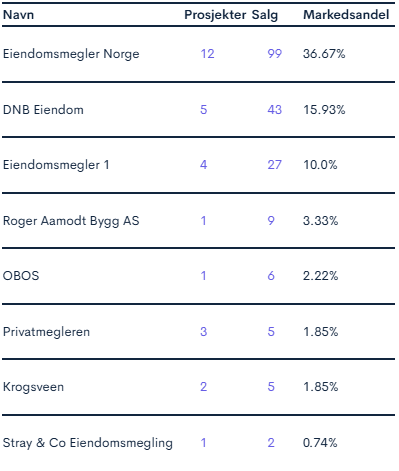This screenshot has width=399, height=471.
Task: Open Eiendomsmegler 1 projects link 4
Action: click(204, 165)
